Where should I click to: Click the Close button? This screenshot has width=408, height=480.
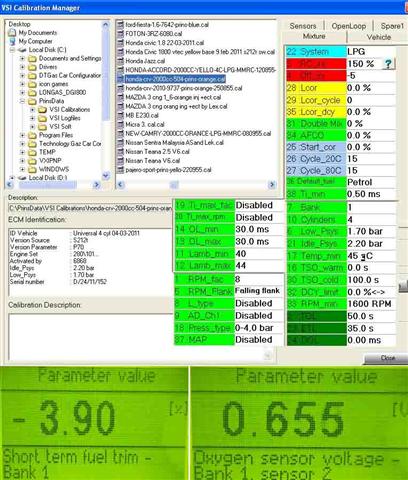(387, 358)
